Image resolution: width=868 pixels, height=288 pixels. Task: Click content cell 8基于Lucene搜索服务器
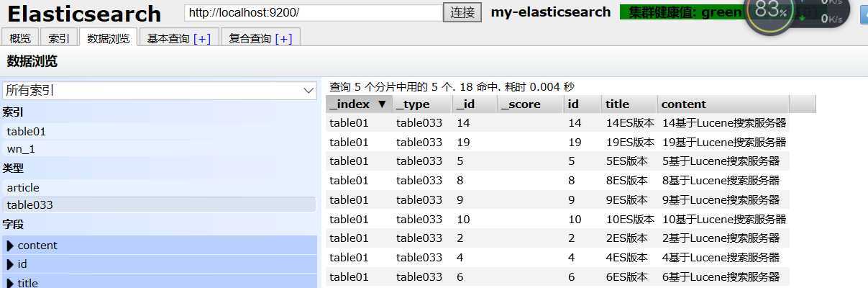tap(723, 181)
